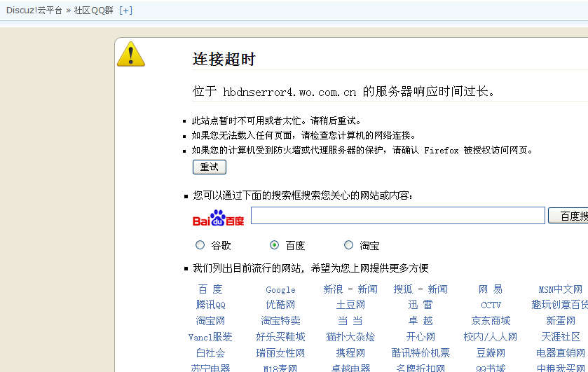Open 腾讯QQ link

(210, 305)
